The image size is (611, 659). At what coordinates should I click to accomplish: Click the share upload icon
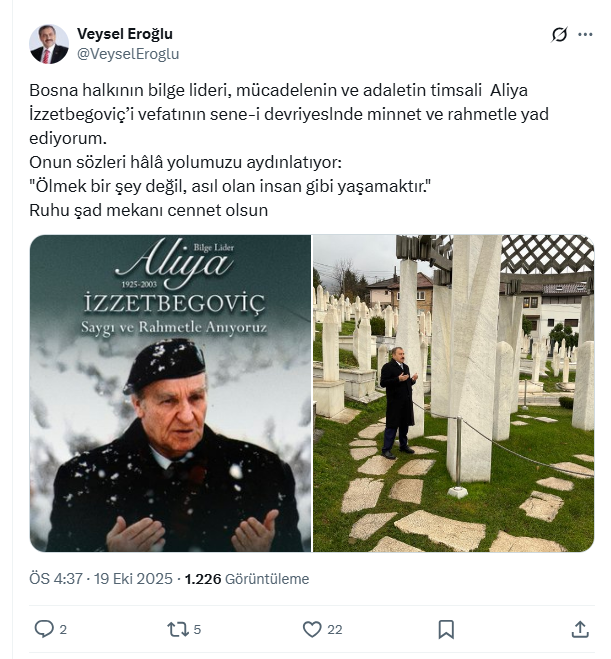(580, 629)
